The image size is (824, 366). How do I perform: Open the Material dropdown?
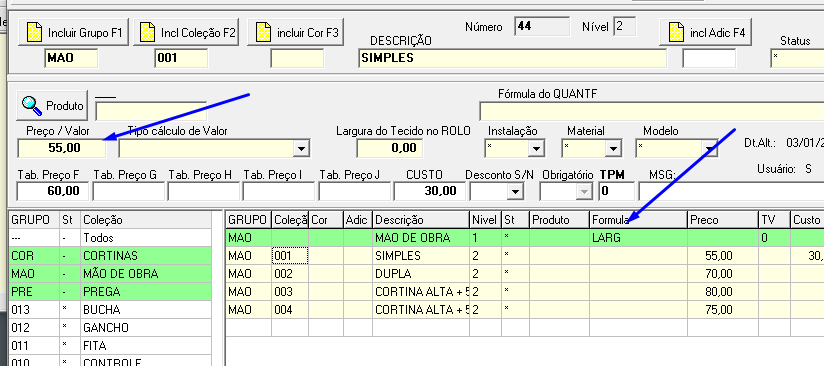click(x=613, y=149)
